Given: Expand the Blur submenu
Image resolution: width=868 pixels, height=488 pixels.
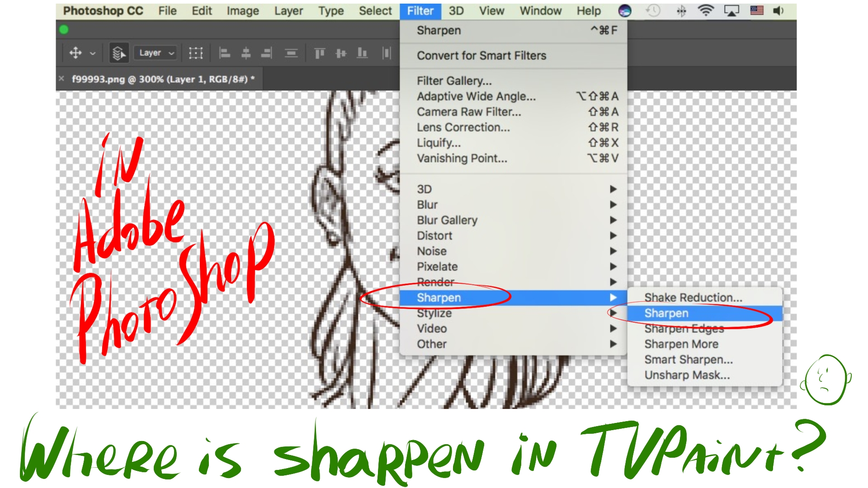Looking at the screenshot, I should point(514,205).
